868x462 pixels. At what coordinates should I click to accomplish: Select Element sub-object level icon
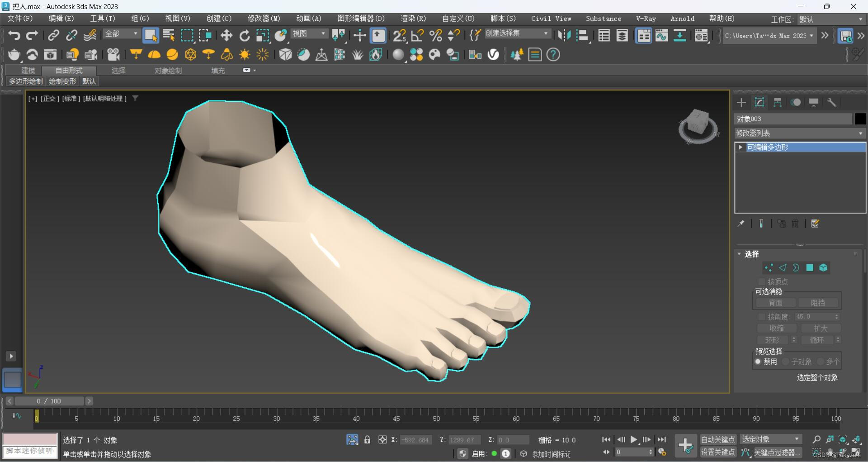pyautogui.click(x=823, y=268)
